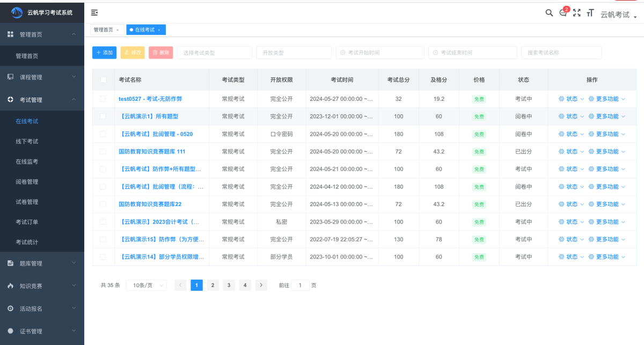Check the box for 【云帆演示15】防作弊 row
644x345 pixels.
(x=103, y=239)
